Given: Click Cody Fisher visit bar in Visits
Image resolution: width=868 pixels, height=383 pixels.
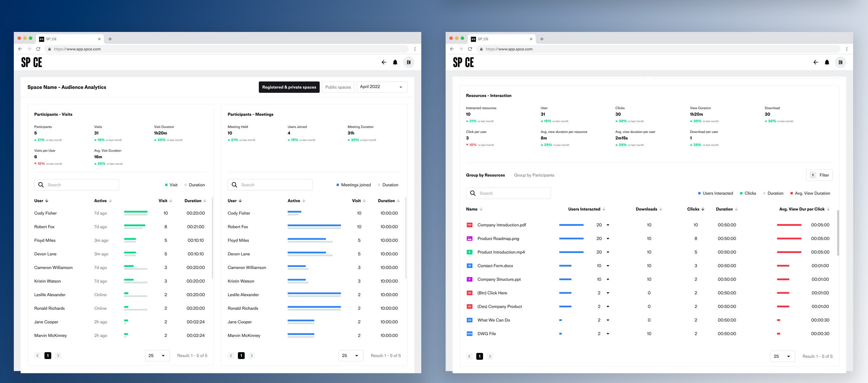Looking at the screenshot, I should coord(136,211).
